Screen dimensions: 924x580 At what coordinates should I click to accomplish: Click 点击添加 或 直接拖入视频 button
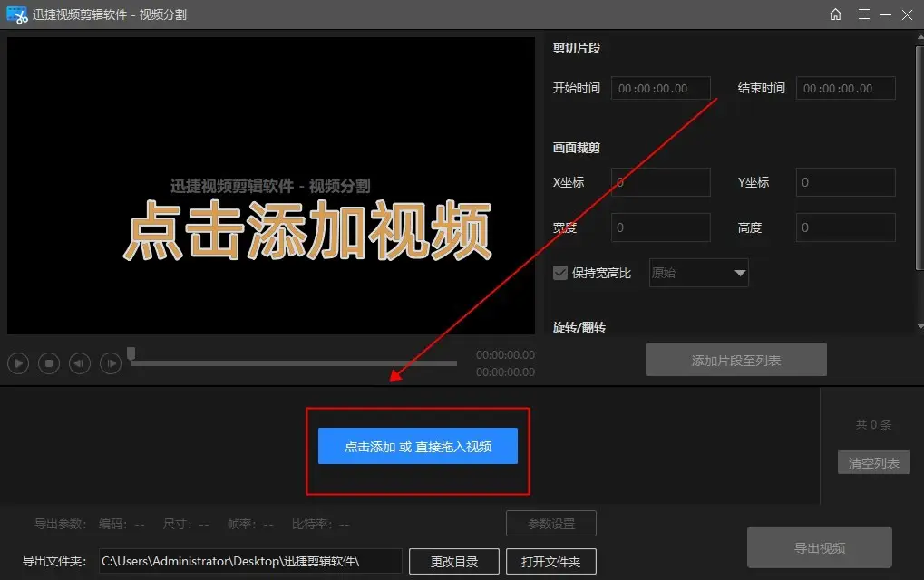click(x=418, y=446)
